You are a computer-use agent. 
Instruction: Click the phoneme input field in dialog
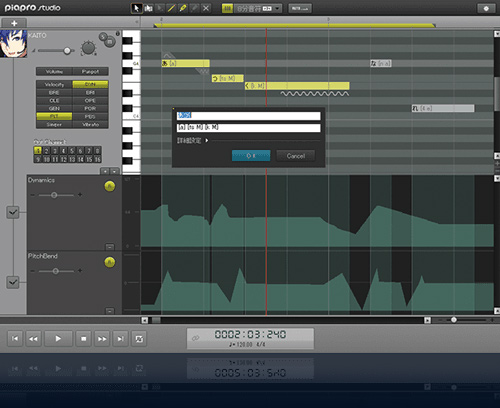coord(248,128)
